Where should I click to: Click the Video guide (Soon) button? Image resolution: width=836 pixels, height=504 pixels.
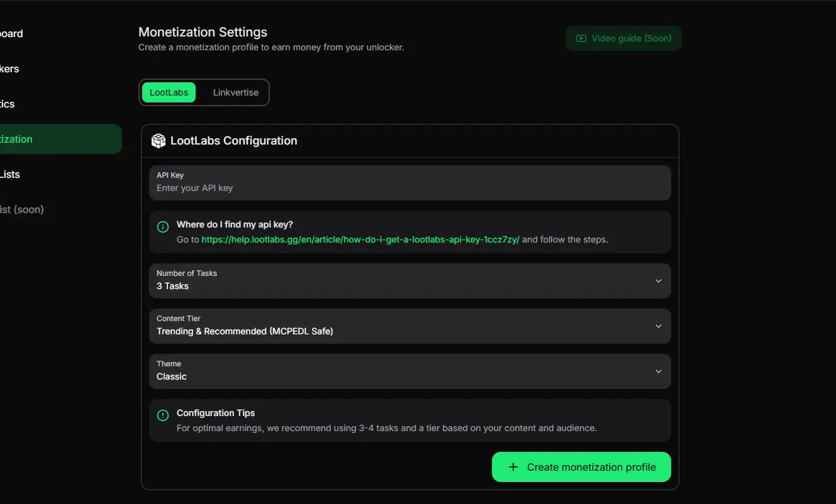coord(623,38)
